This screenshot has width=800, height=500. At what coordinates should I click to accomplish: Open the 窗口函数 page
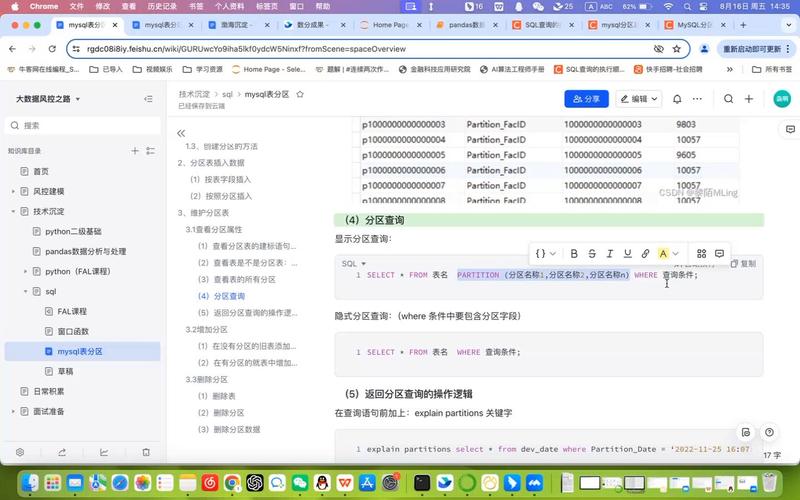click(73, 332)
